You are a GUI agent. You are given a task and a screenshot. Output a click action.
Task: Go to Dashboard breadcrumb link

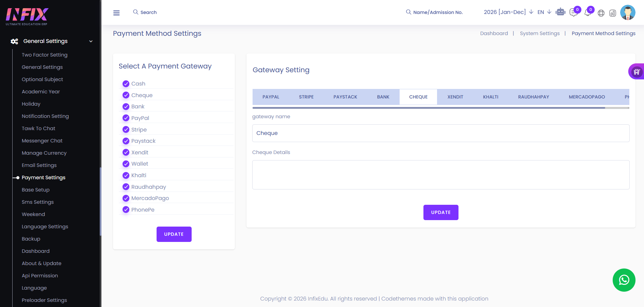pyautogui.click(x=494, y=33)
